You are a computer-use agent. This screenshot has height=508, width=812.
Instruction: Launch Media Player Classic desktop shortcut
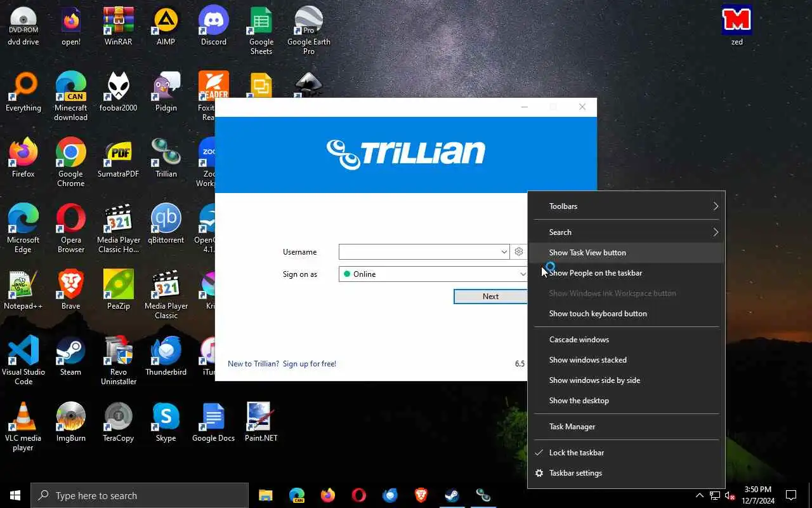[166, 295]
